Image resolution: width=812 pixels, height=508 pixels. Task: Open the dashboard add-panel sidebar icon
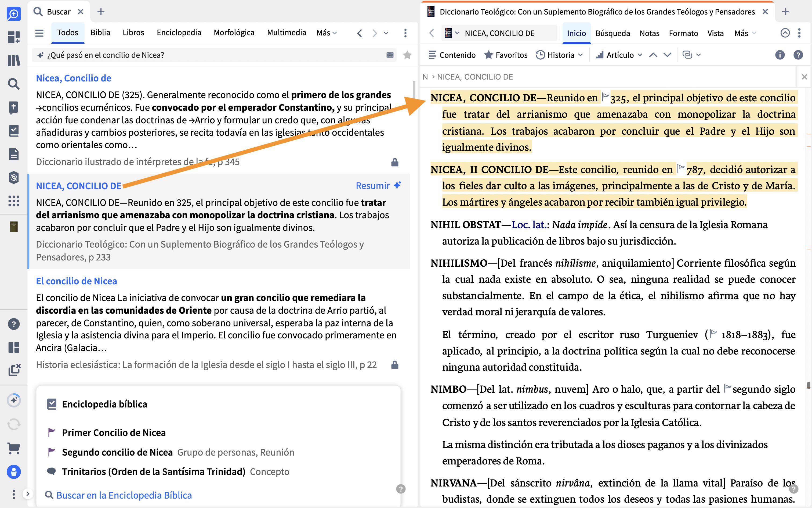coord(14,37)
